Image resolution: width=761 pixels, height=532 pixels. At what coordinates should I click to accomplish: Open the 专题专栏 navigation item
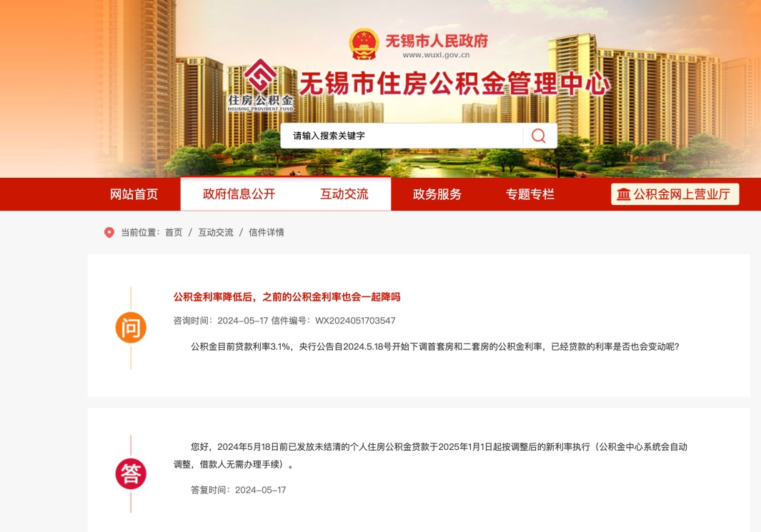(x=530, y=194)
